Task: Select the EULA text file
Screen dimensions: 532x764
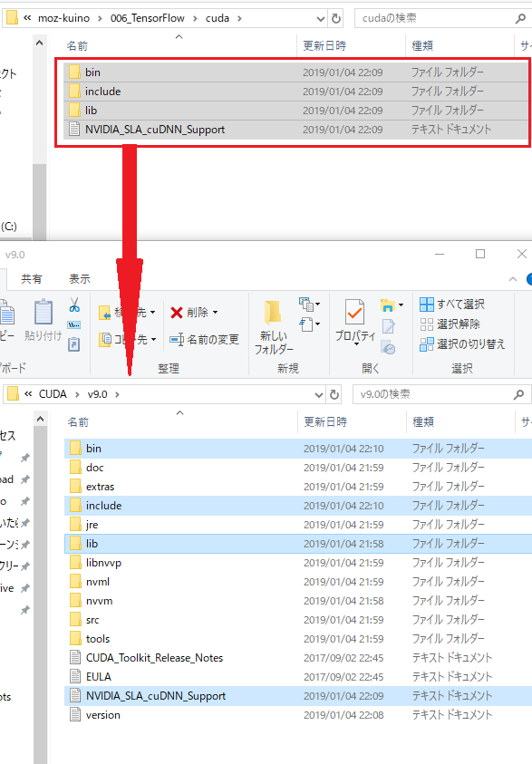Action: pos(298,676)
